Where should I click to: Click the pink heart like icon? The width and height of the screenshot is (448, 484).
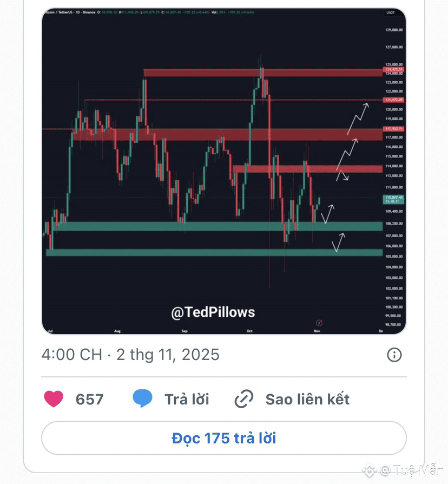tap(54, 400)
